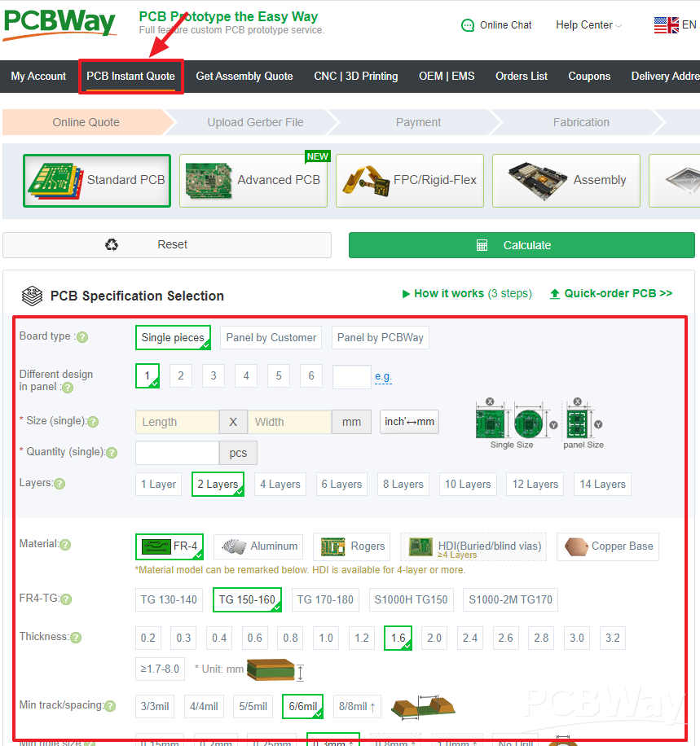Select the Standard PCB service icon
Screen dimensions: 700x746
click(96, 180)
